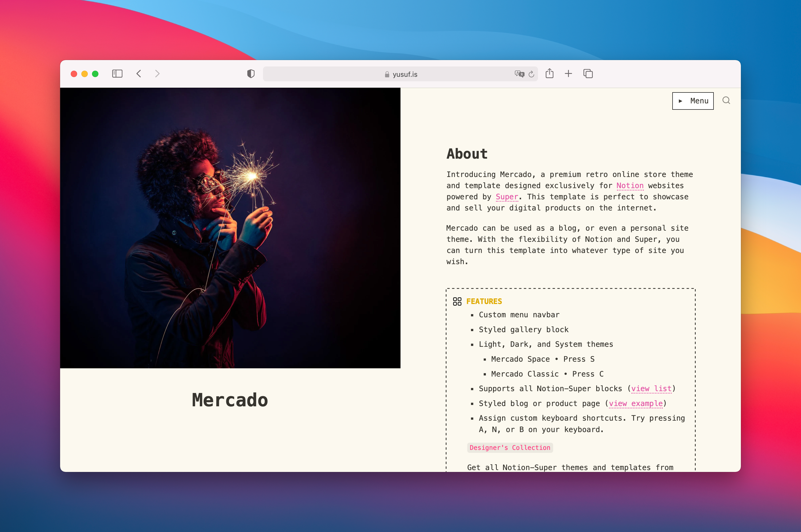Reload the page with refresh icon
This screenshot has width=801, height=532.
[x=531, y=74]
